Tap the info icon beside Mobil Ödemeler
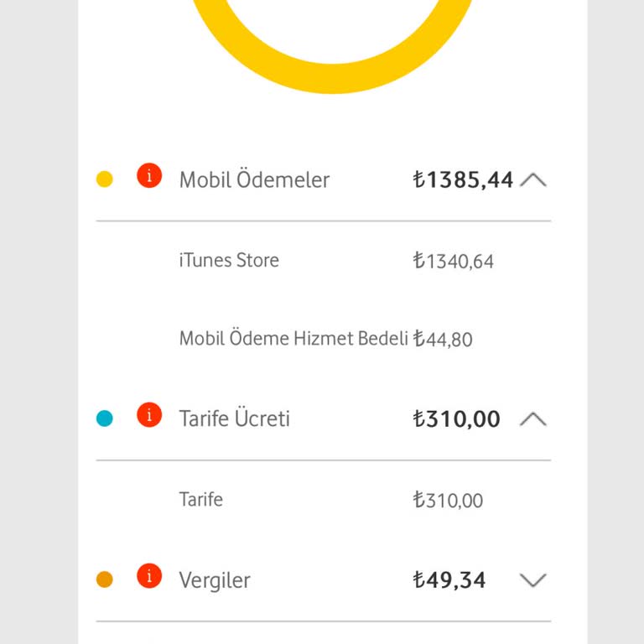Image resolution: width=644 pixels, height=644 pixels. [x=149, y=177]
